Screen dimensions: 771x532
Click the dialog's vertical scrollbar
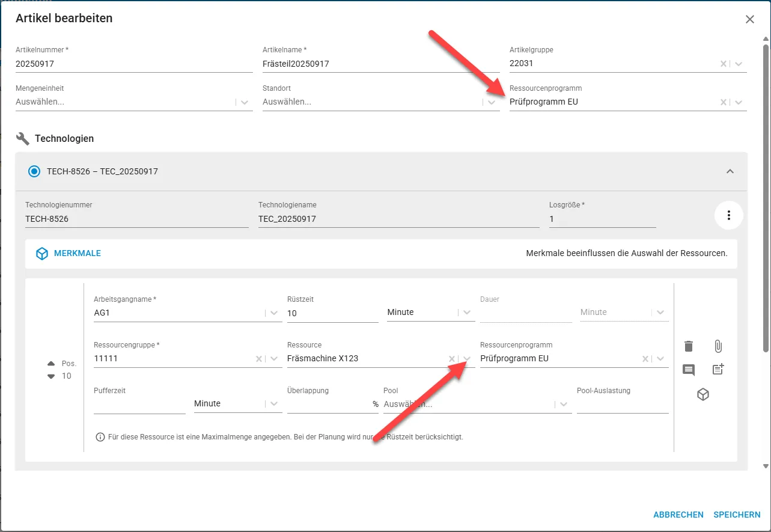766,198
